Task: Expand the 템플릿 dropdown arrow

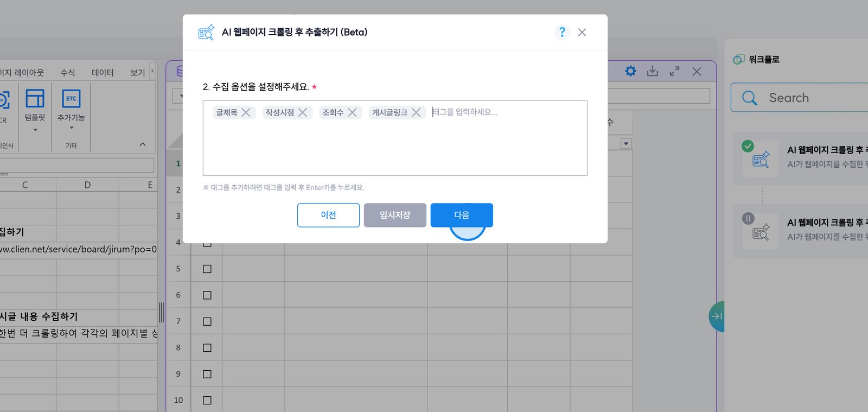Action: click(x=35, y=130)
